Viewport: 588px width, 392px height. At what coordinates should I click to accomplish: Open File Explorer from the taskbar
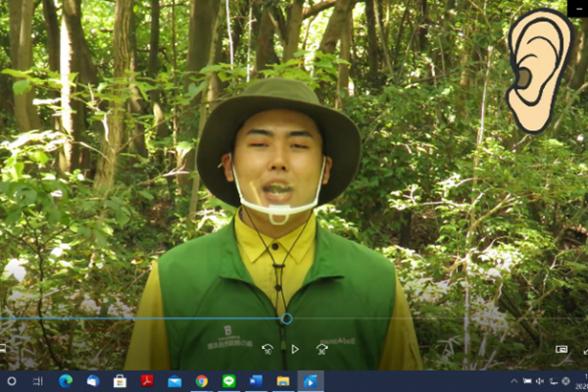[283, 380]
